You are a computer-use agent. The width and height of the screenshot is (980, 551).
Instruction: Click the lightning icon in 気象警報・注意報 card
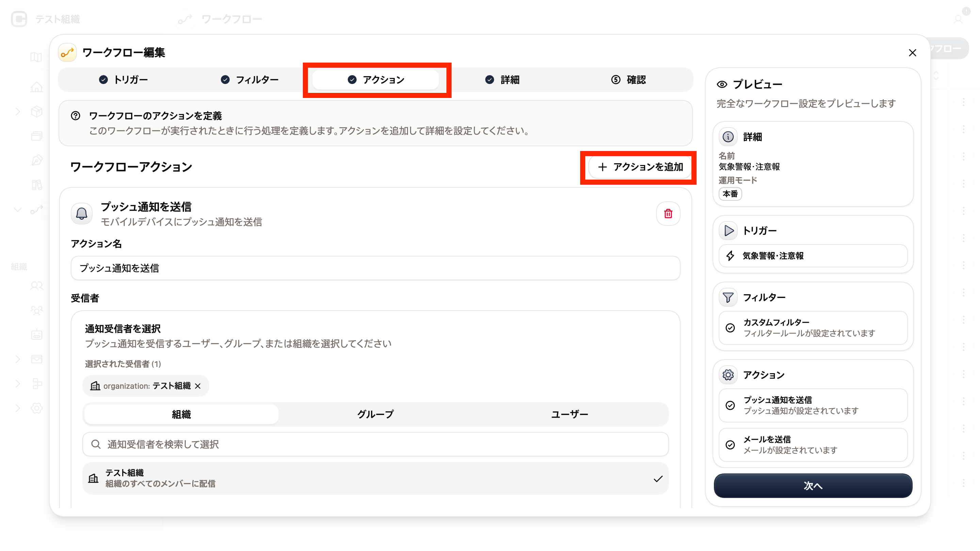pyautogui.click(x=730, y=256)
